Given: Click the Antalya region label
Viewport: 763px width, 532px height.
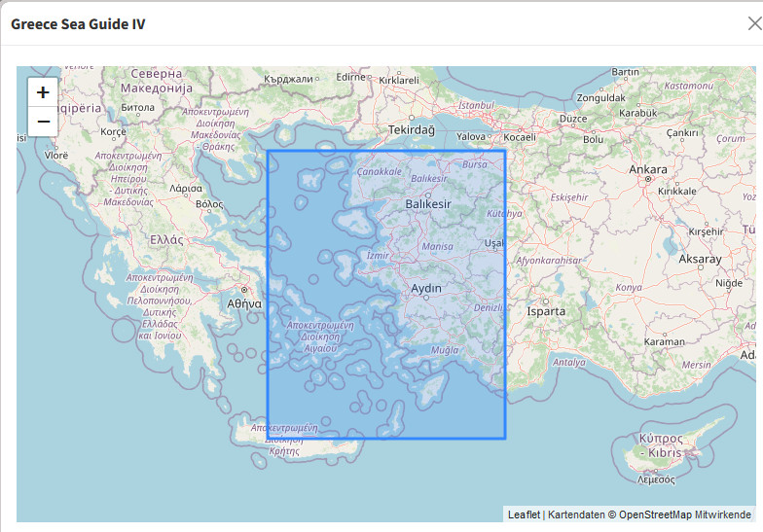Looking at the screenshot, I should [x=569, y=362].
